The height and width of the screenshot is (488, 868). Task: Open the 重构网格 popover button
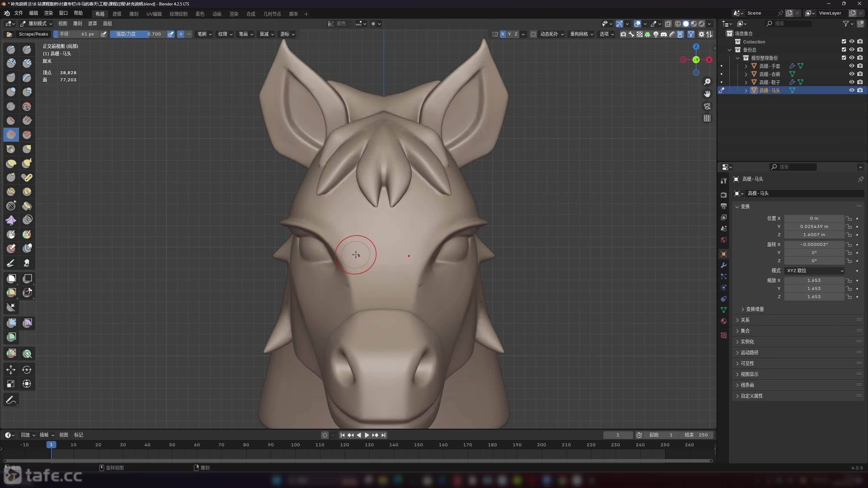581,34
